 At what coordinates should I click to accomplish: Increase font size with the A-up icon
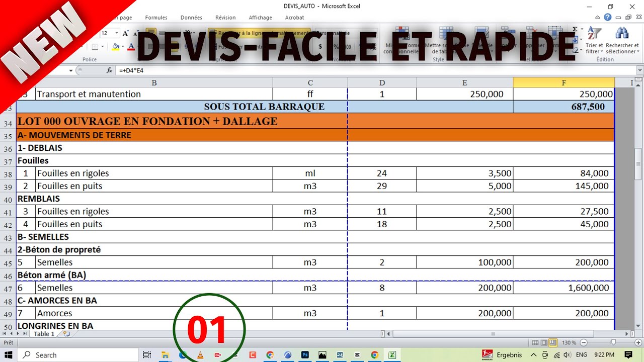tap(126, 33)
